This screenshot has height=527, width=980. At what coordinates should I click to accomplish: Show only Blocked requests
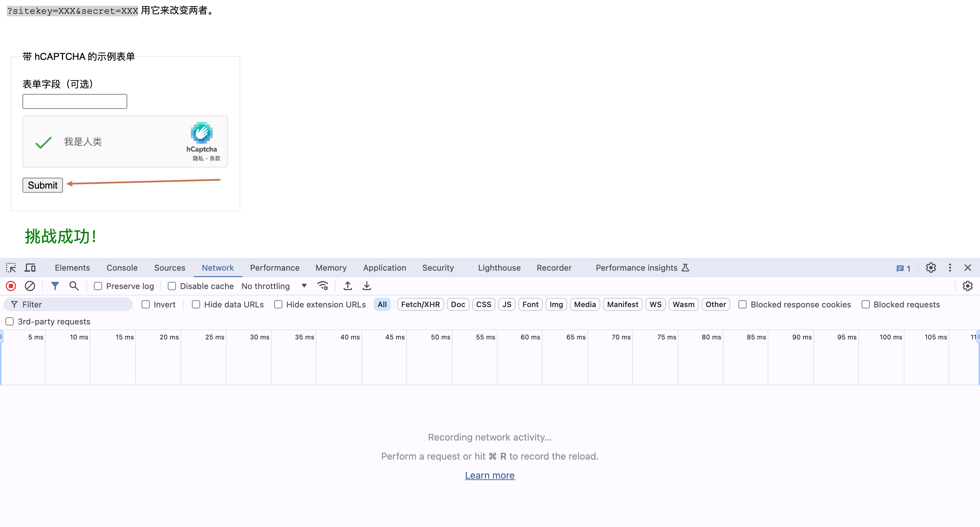coord(865,304)
